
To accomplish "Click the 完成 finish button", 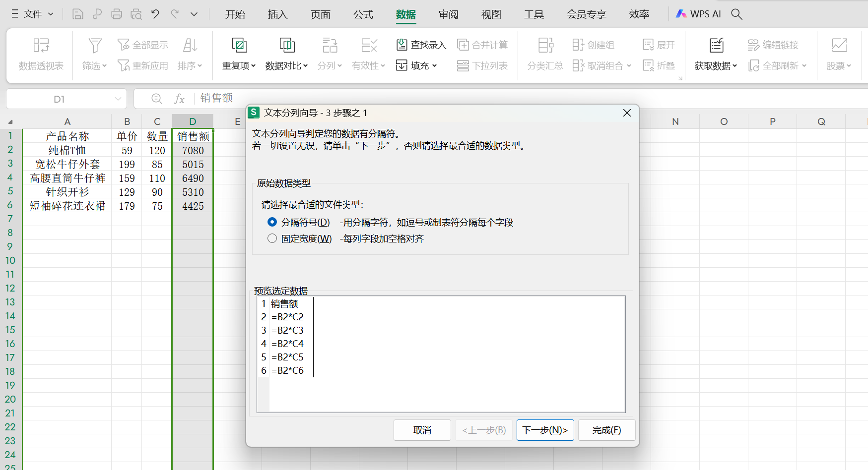I will [606, 430].
